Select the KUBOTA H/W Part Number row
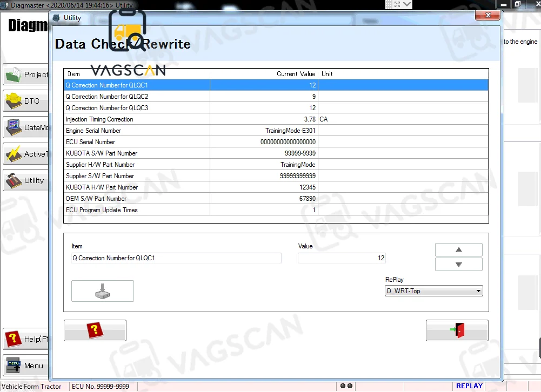Viewport: 541px width, 392px height. (276, 187)
